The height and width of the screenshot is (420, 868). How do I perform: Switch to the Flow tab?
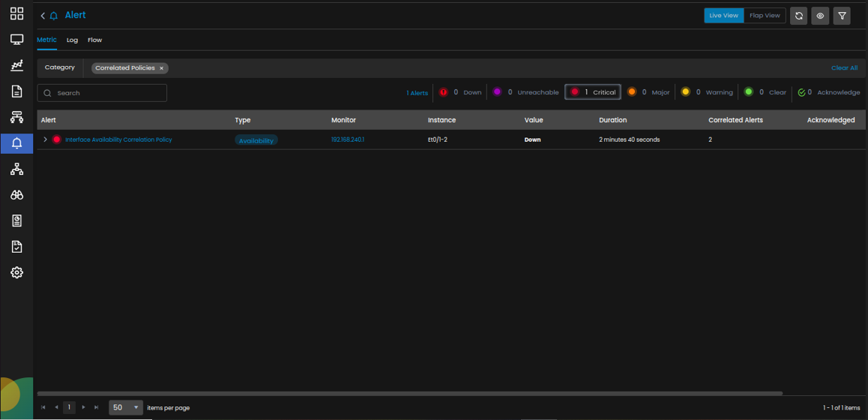pos(94,40)
